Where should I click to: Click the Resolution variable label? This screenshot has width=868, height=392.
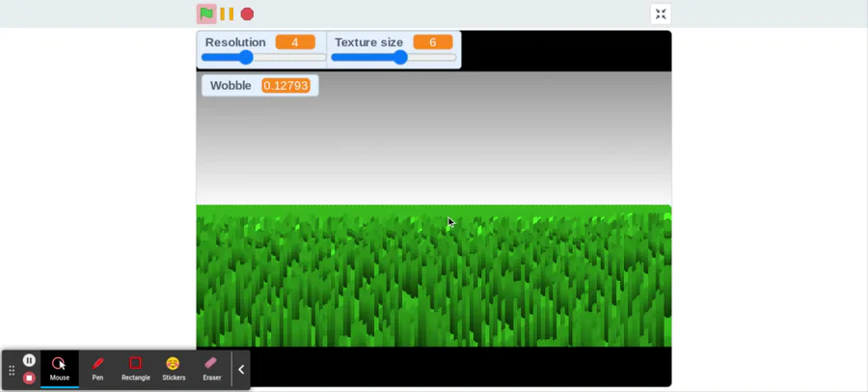click(x=235, y=42)
